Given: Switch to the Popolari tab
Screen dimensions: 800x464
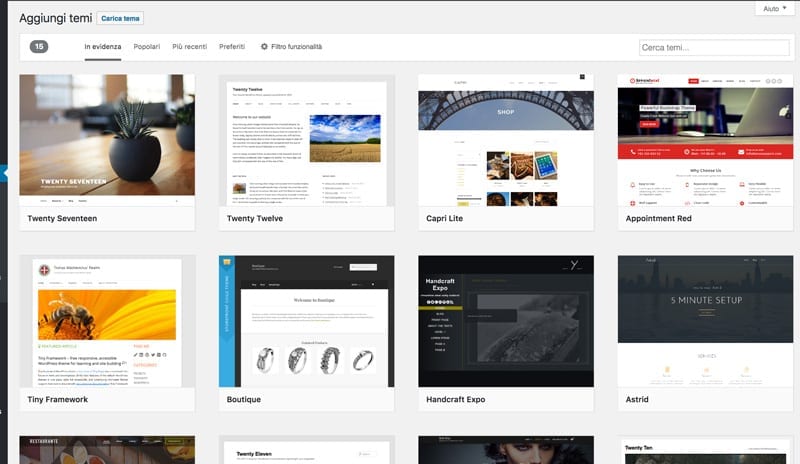Looking at the screenshot, I should (147, 47).
